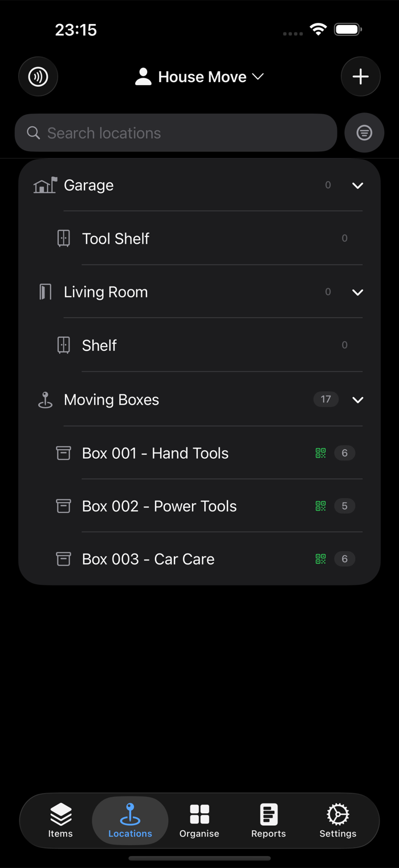Switch to the Items tab

[60, 821]
